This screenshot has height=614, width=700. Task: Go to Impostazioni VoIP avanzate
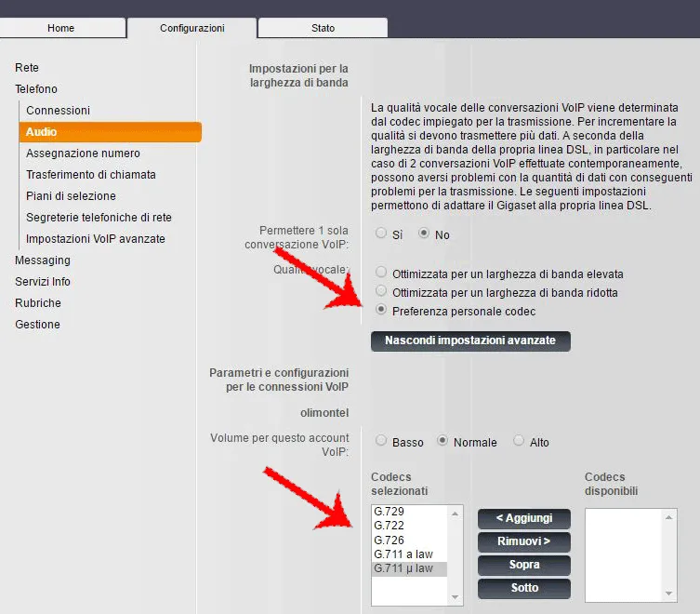pos(95,239)
